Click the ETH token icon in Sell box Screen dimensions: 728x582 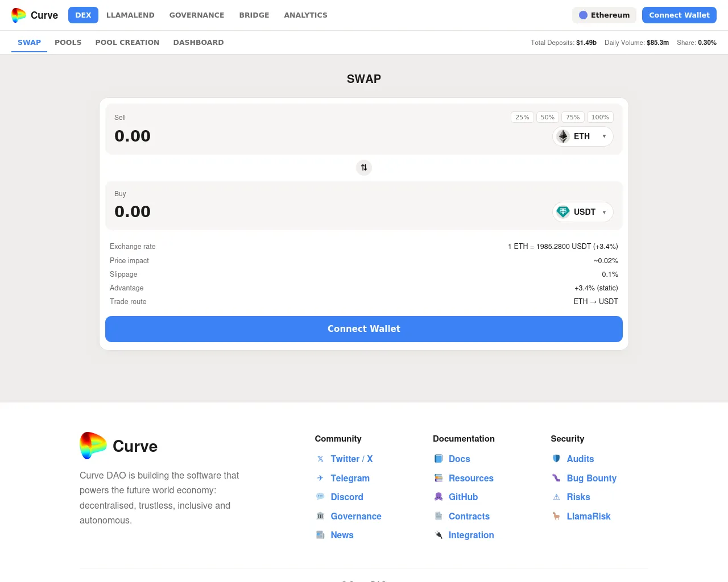563,136
